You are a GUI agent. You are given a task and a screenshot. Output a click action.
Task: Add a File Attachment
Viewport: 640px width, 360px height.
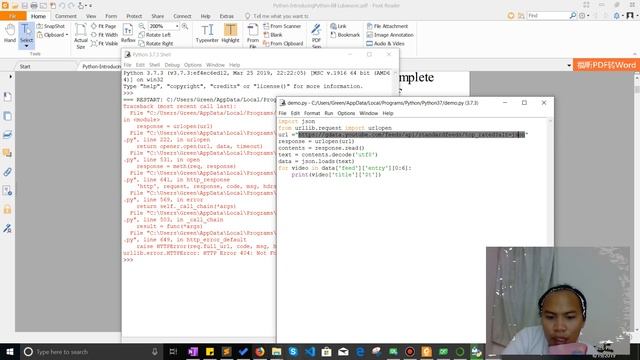[x=387, y=26]
